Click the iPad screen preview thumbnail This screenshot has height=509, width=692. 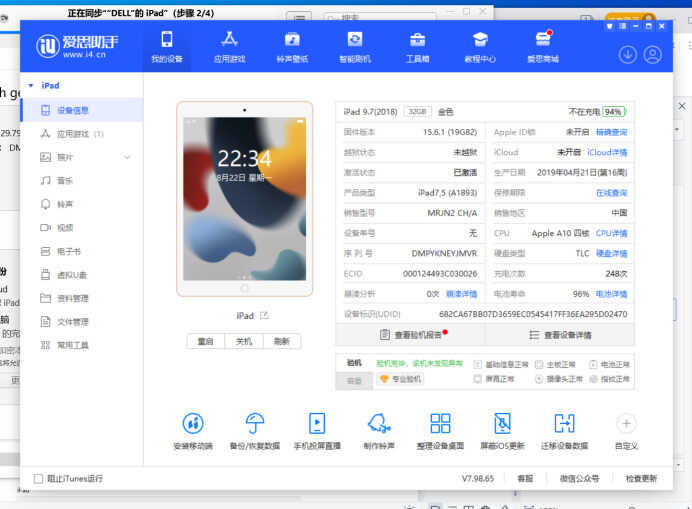pos(244,198)
